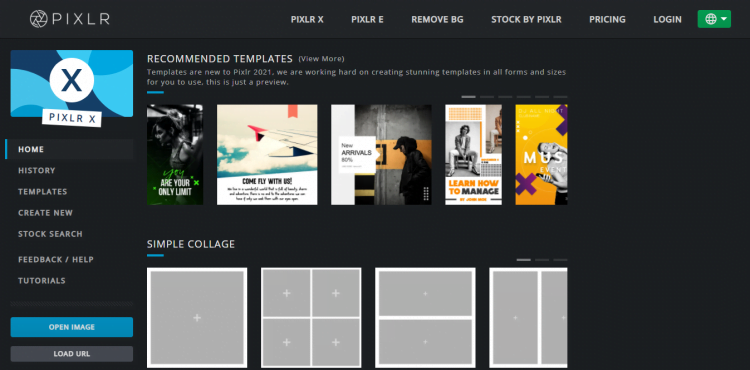Open FEEDBACK / HELP in sidebar

pyautogui.click(x=56, y=259)
